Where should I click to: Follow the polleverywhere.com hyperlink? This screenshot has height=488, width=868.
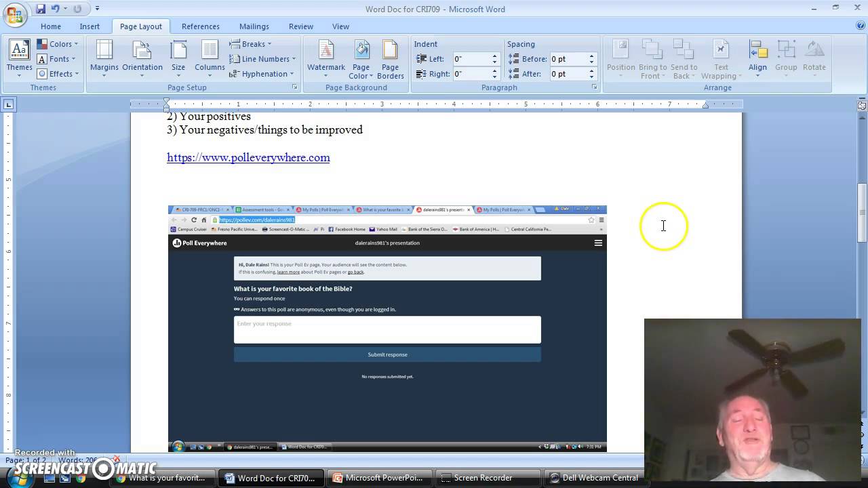[x=248, y=157]
